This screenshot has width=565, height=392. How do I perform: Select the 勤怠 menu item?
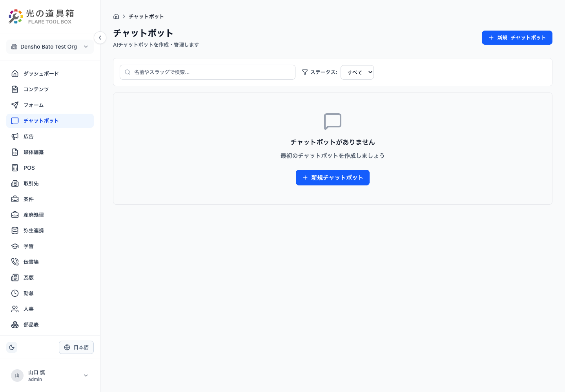pos(50,293)
